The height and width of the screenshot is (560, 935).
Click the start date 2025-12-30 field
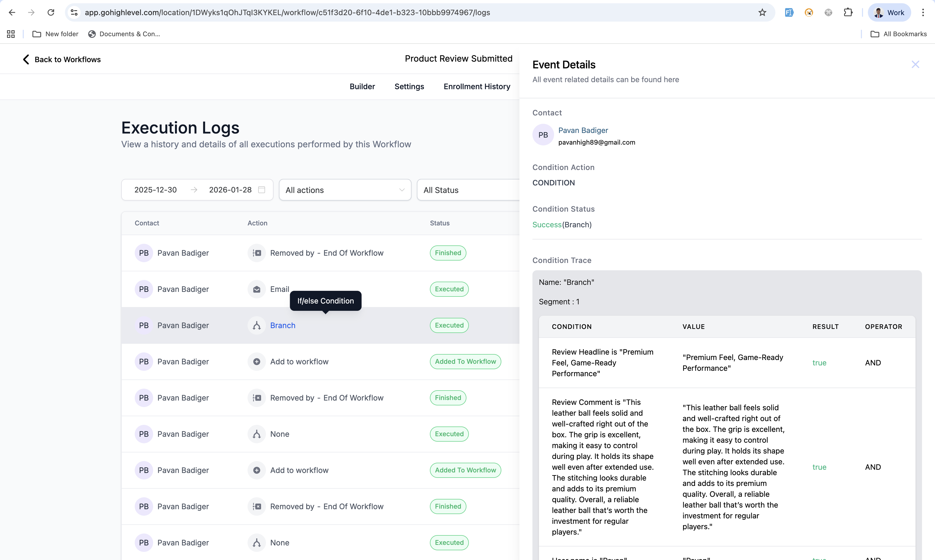pos(156,190)
